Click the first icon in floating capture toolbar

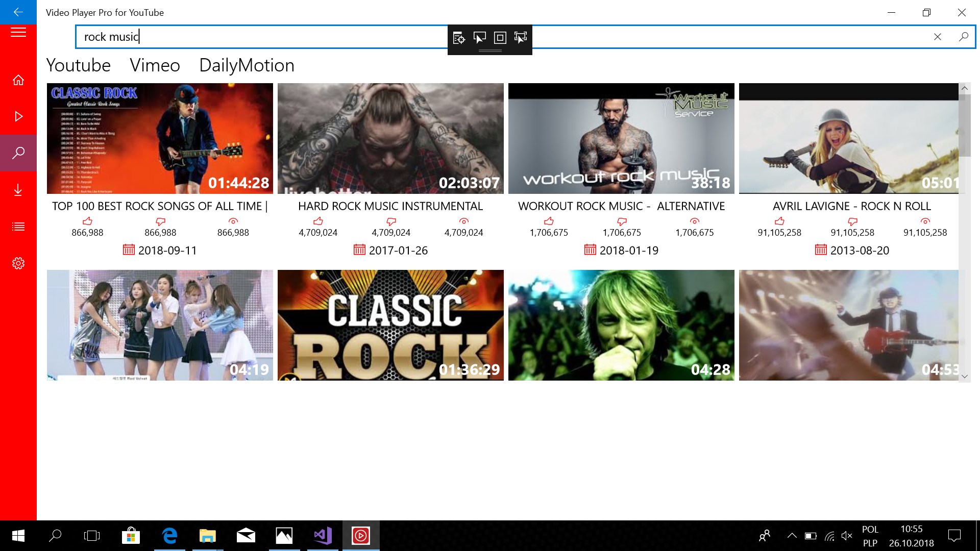[459, 37]
